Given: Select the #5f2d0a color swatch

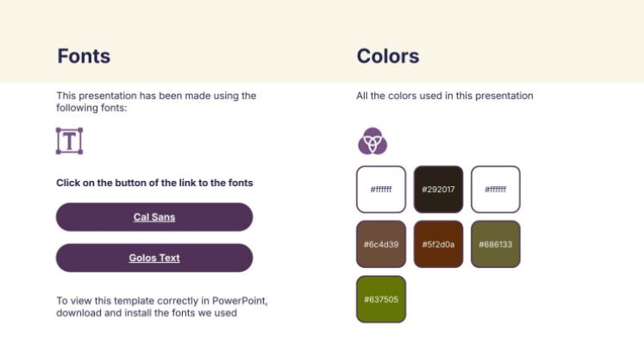Looking at the screenshot, I should (x=438, y=244).
